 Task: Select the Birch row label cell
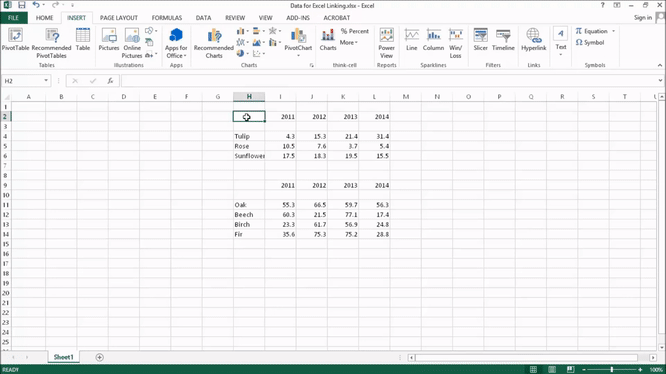[x=249, y=225]
